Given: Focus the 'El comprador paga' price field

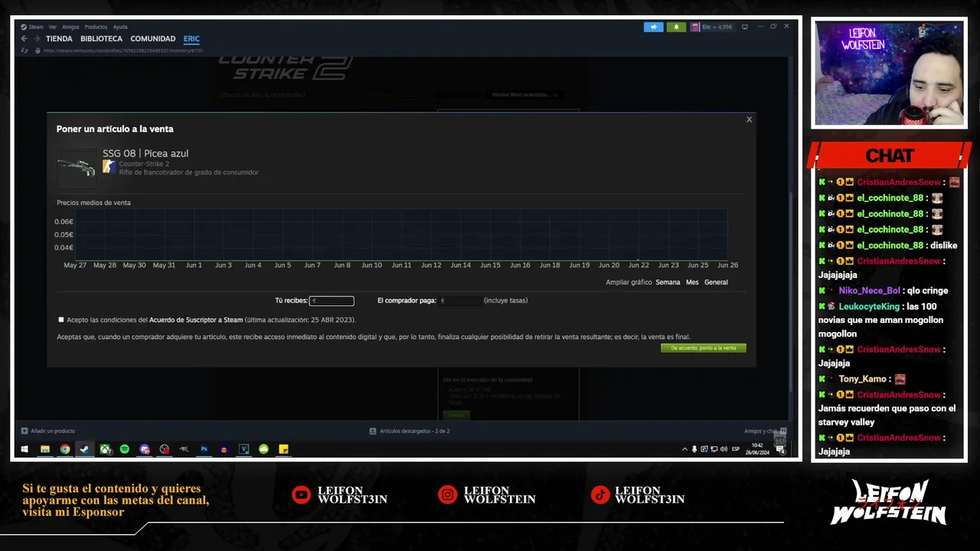Looking at the screenshot, I should (460, 301).
